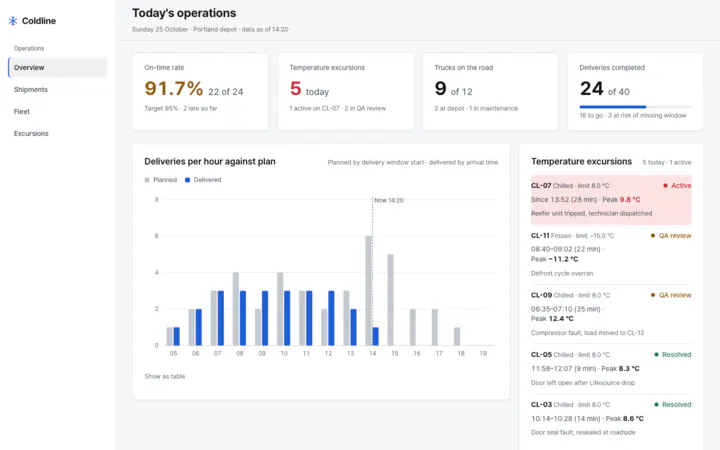Image resolution: width=720 pixels, height=450 pixels.
Task: Open the On-time rate card
Action: tap(201, 92)
